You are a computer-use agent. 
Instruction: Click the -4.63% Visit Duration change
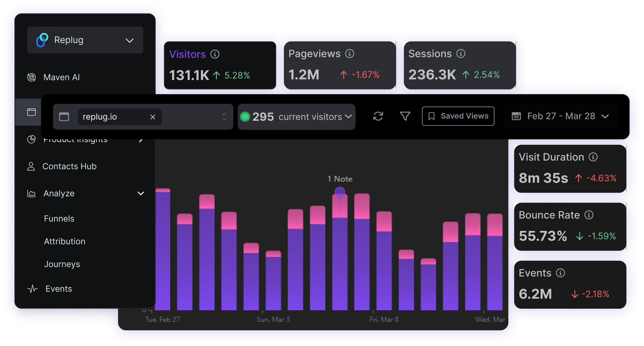coord(602,178)
